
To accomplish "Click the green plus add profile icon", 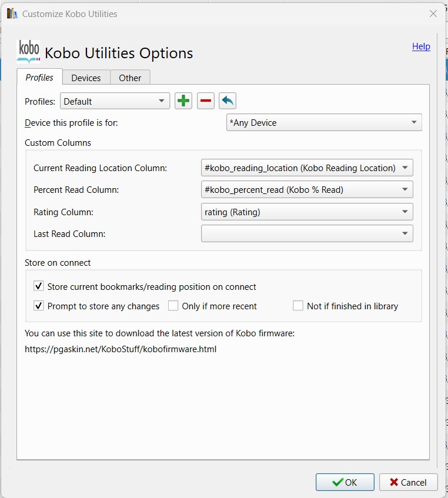I will [x=183, y=101].
